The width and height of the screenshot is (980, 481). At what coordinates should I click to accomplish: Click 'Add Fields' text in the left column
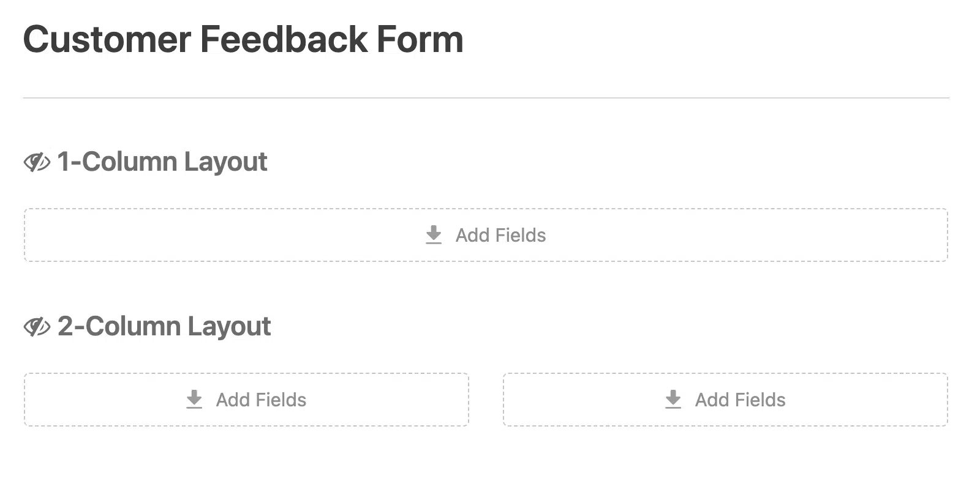[x=261, y=400]
